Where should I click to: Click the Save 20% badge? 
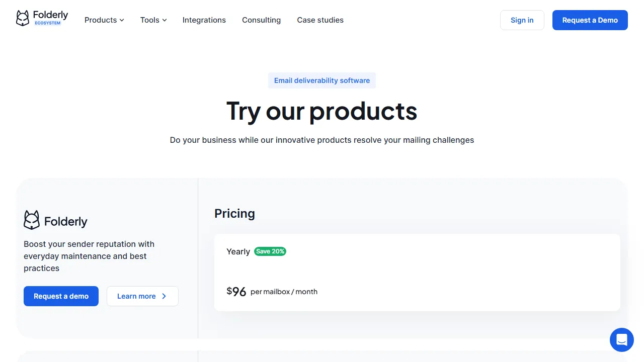270,251
